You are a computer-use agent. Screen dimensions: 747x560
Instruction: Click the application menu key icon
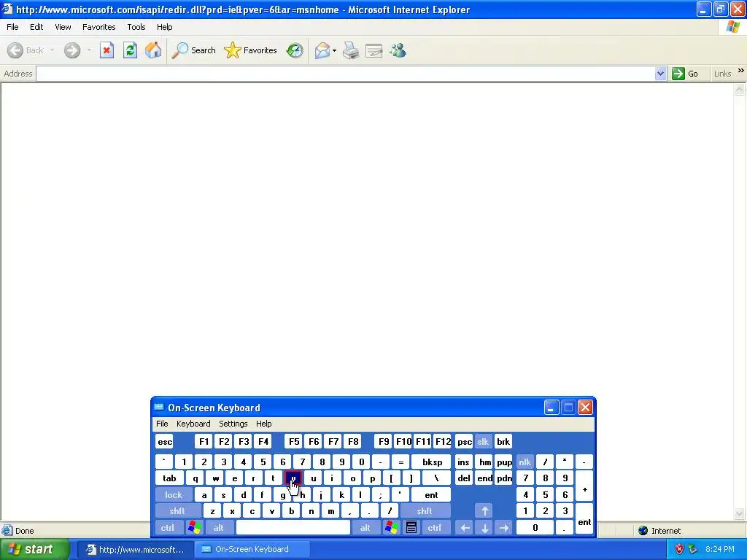click(411, 528)
